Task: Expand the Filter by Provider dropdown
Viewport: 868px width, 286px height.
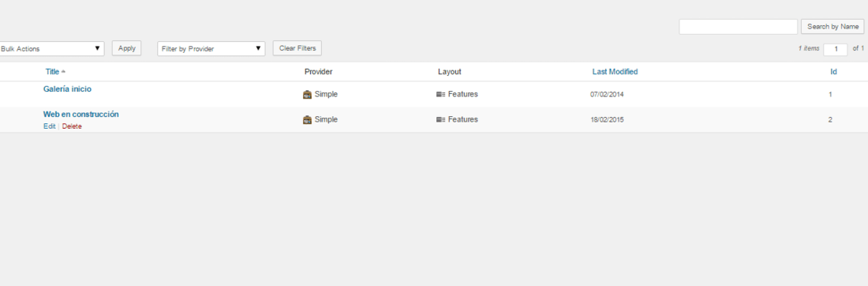Action: 211,49
